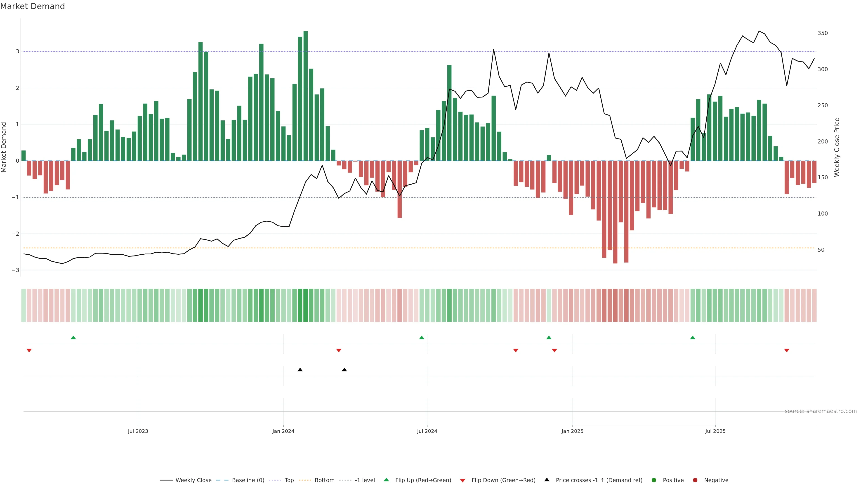Click the leftmost red flip-down triangle marker

pos(29,351)
